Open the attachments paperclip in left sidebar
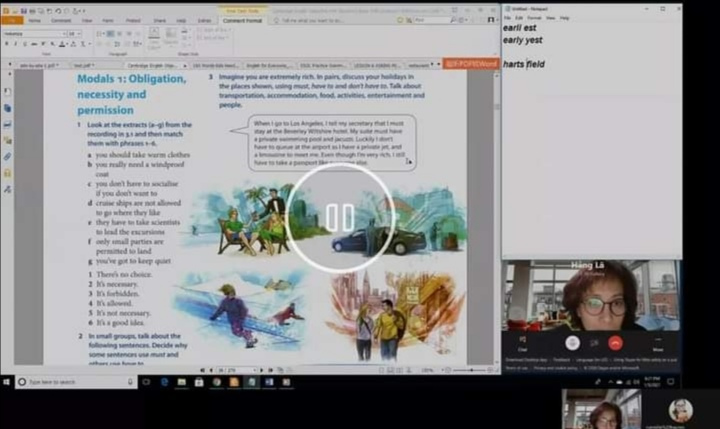This screenshot has width=720, height=429. 7,157
